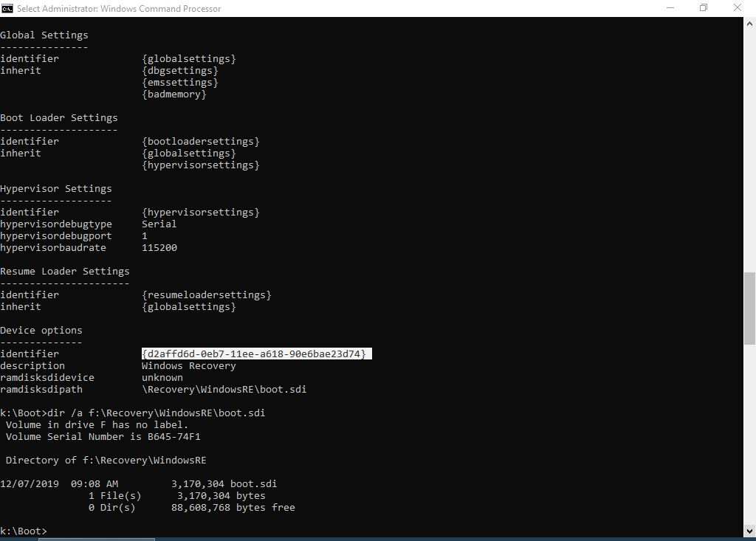Click the final k:\Boot> prompt line

click(24, 531)
